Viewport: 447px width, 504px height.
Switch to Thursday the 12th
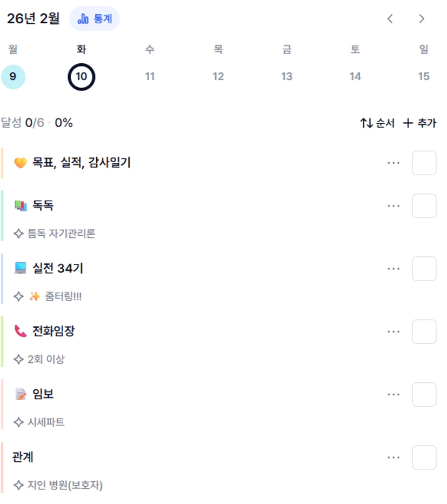point(218,77)
